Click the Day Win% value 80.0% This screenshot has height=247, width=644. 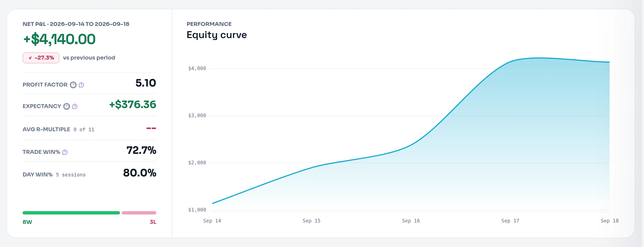[140, 173]
